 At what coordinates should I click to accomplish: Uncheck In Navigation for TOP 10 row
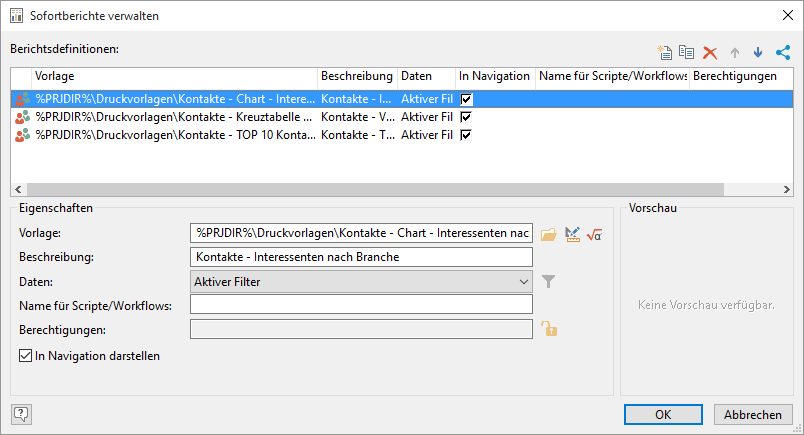(x=466, y=135)
